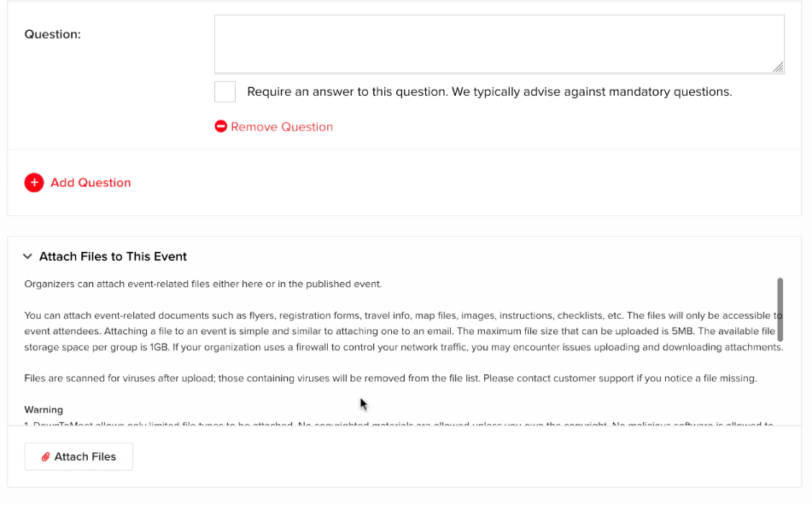Image resolution: width=812 pixels, height=505 pixels.
Task: Click the red plus Add Question icon
Action: click(34, 182)
